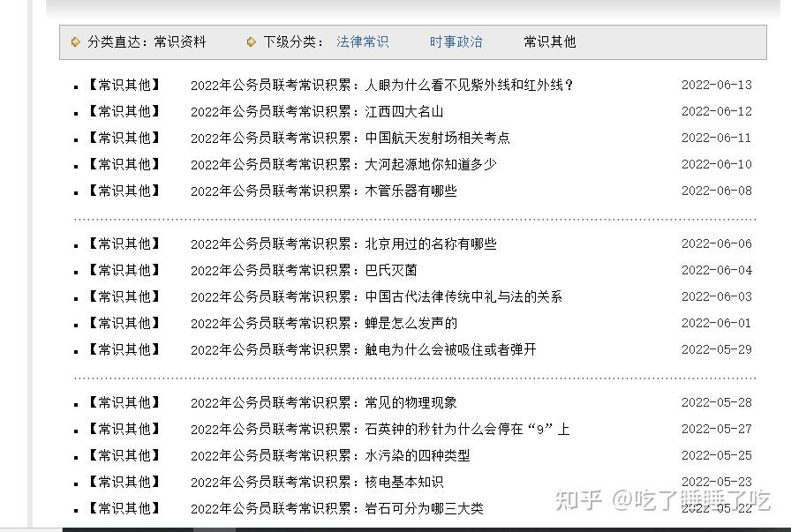This screenshot has height=532, width=791.
Task: Open article 水污染的四种类型
Action: click(x=330, y=456)
